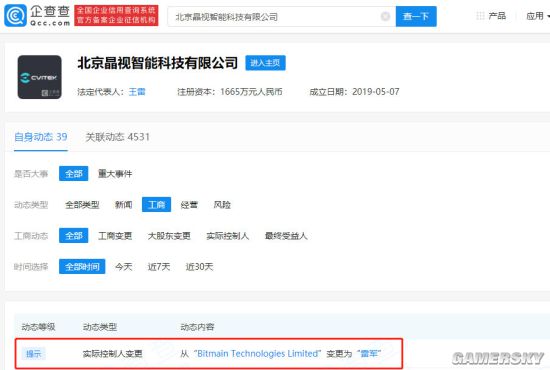Open legal representative 王雷 link
Screen dimensions: 550x370
point(137,92)
